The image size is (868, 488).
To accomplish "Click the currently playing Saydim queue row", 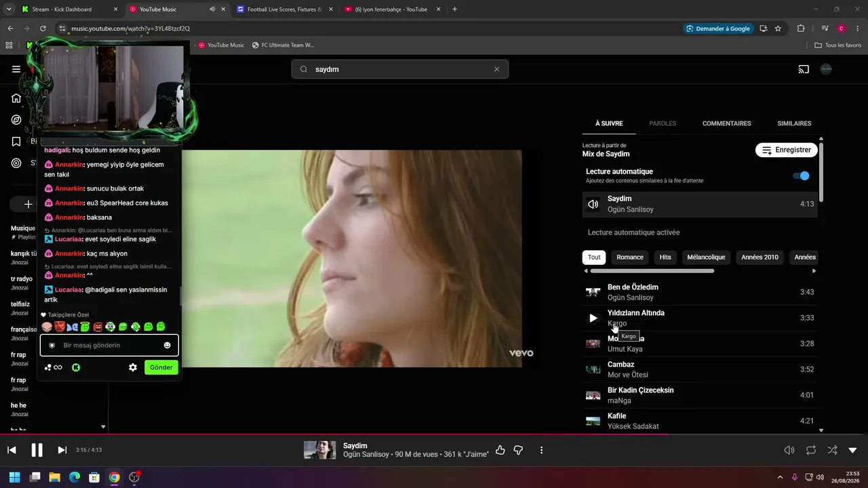I will 700,204.
